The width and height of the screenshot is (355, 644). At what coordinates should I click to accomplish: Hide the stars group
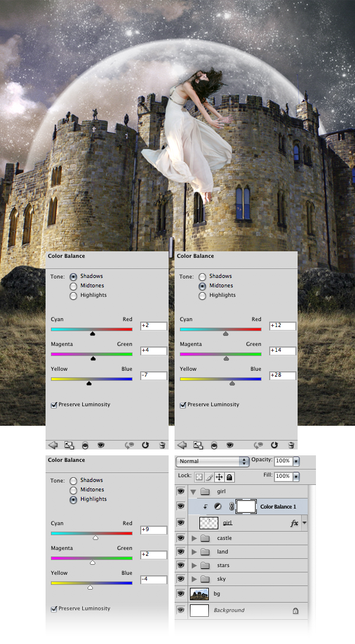(181, 565)
